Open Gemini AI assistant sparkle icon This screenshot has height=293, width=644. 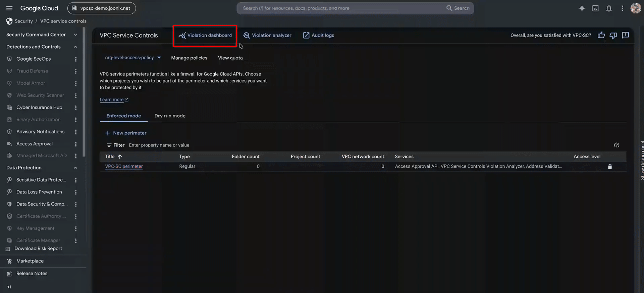[582, 8]
